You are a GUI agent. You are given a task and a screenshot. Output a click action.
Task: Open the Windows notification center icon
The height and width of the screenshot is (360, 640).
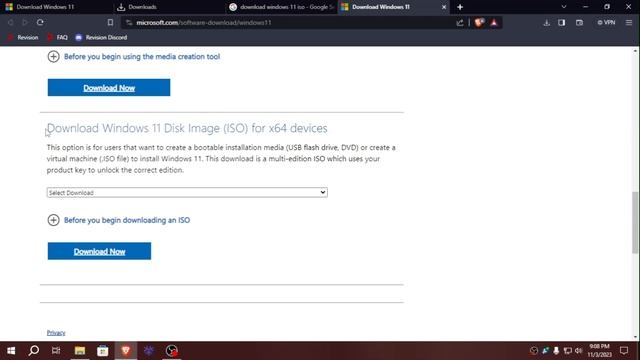(624, 351)
